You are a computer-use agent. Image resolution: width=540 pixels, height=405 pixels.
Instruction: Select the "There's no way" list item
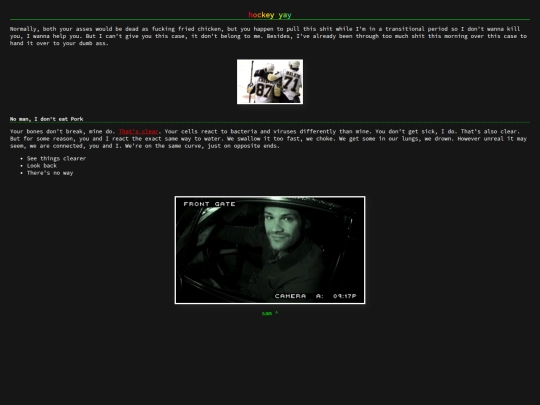(x=50, y=173)
